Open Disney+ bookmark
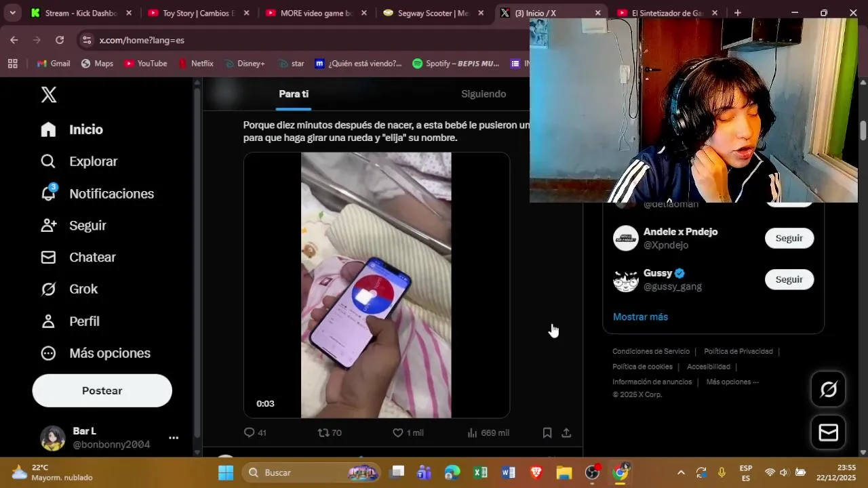 tap(244, 63)
